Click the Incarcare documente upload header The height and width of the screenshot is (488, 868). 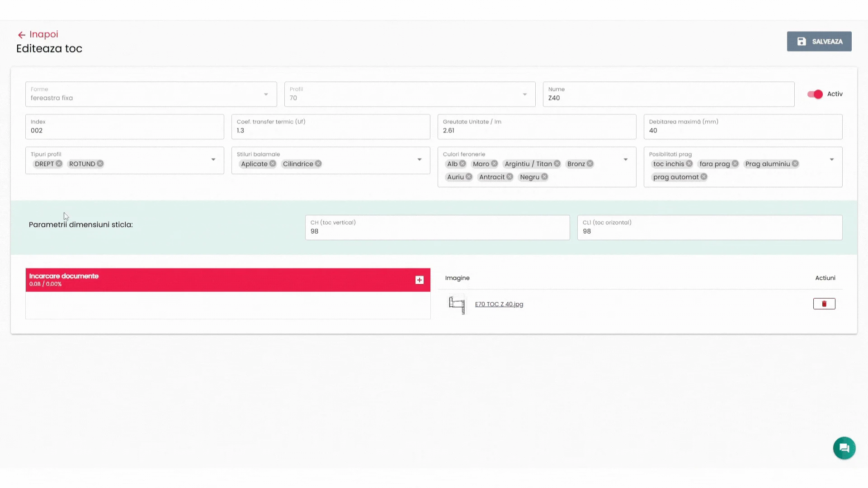pyautogui.click(x=228, y=280)
